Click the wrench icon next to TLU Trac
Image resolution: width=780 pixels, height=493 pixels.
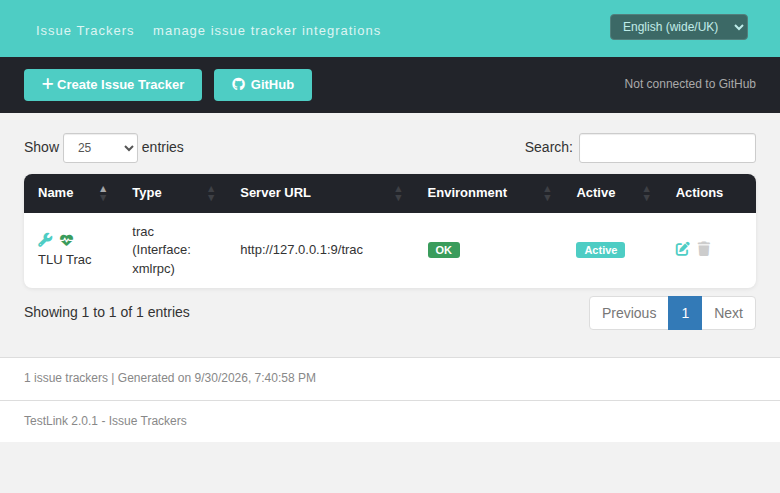coord(45,240)
